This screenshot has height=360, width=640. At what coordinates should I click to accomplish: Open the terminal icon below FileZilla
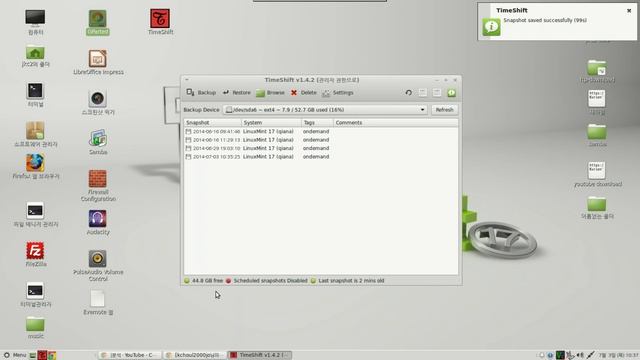(35, 294)
